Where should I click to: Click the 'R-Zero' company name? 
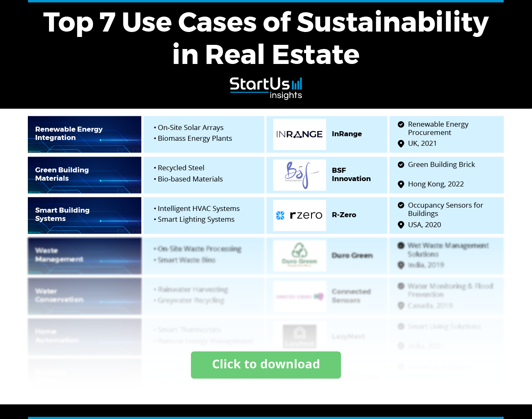click(x=344, y=215)
